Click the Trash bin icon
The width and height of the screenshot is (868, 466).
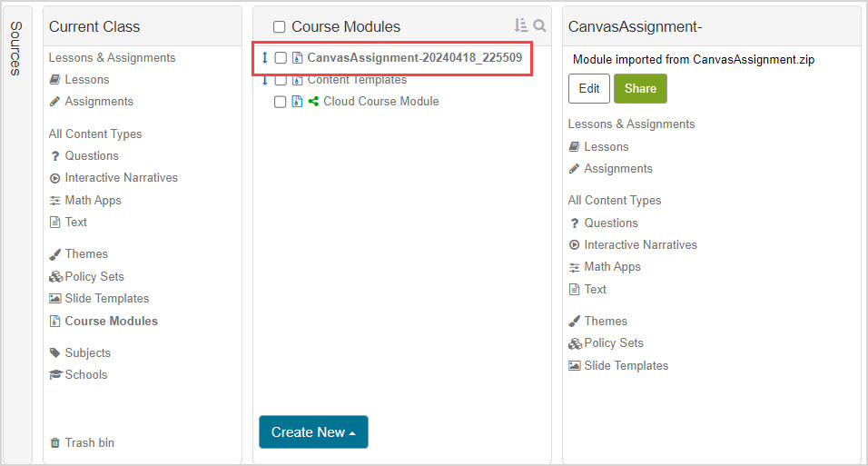click(55, 443)
